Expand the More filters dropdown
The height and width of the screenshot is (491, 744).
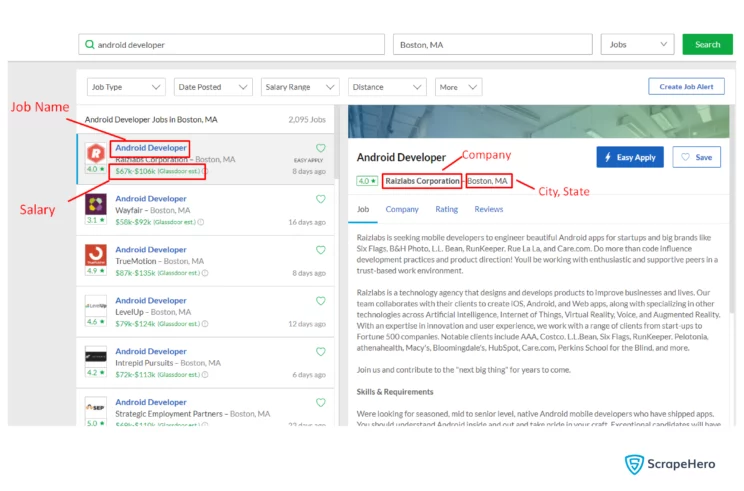pos(458,87)
